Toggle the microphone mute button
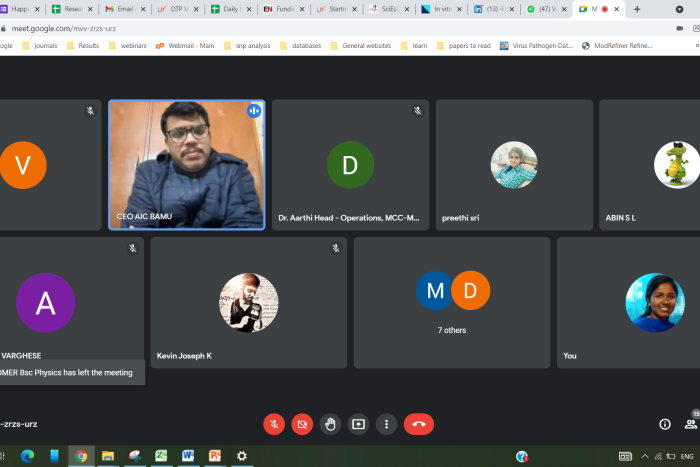 click(x=274, y=424)
